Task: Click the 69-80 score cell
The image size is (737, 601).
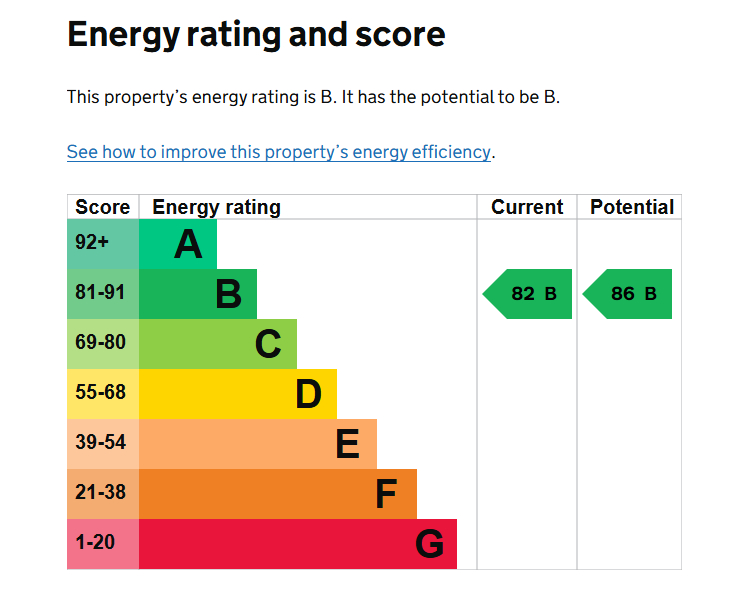Action: click(x=103, y=344)
